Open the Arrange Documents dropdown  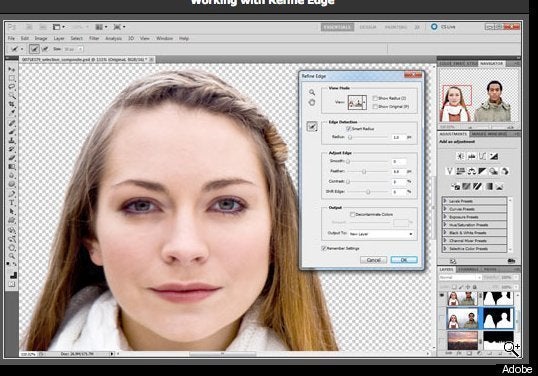101,27
